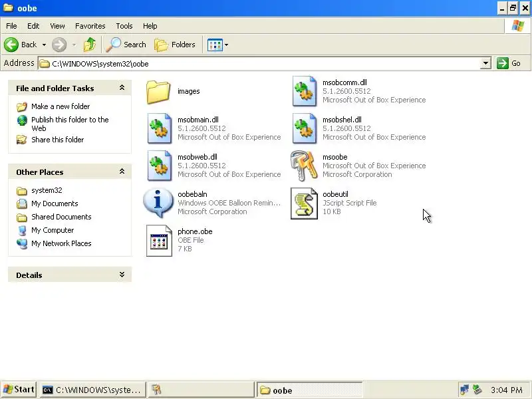The image size is (532, 399).
Task: Open the Tools menu
Action: click(124, 26)
